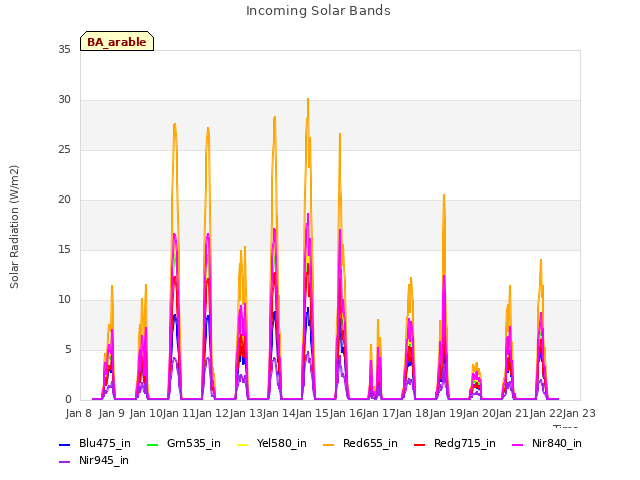Click the Solar Radiation (W/m2) axis label
The width and height of the screenshot is (640, 480).
(14, 227)
